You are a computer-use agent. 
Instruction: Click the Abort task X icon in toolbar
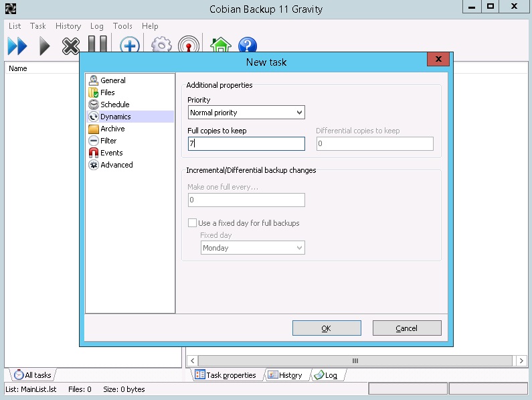click(70, 46)
